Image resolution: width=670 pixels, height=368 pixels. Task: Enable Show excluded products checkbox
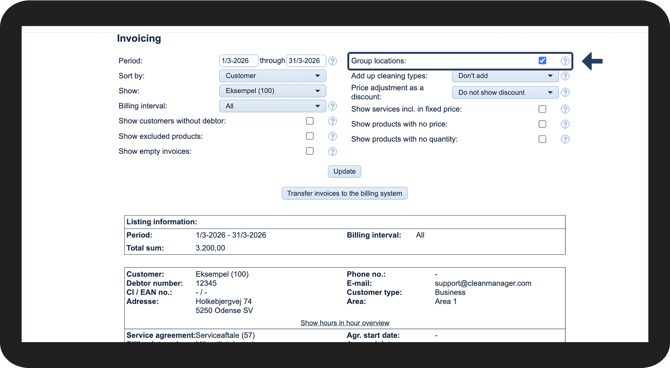click(310, 136)
